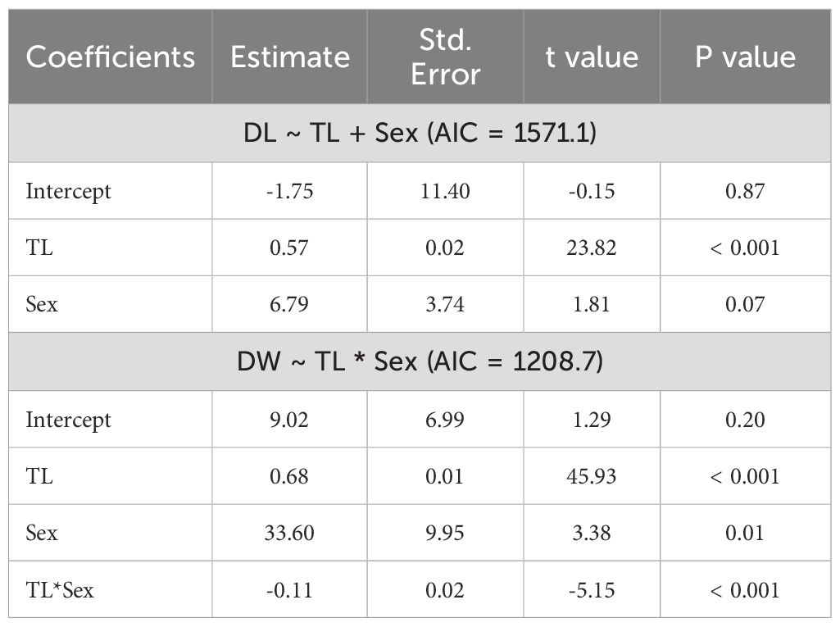Click the Coefficients column header
The image size is (840, 627).
(111, 57)
